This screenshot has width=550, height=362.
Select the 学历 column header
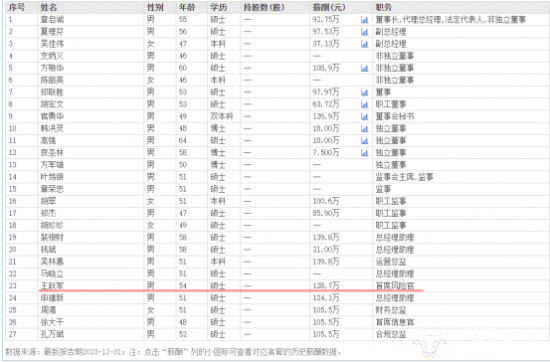(x=219, y=7)
